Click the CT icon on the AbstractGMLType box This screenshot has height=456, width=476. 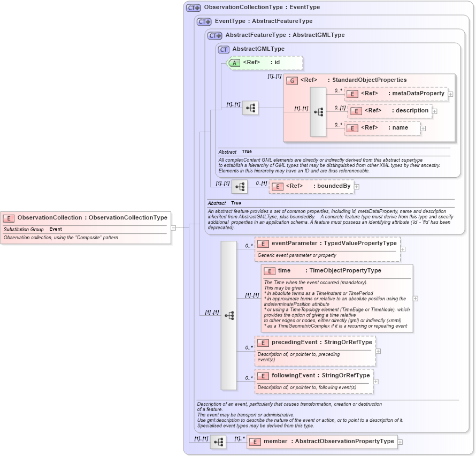tap(224, 49)
